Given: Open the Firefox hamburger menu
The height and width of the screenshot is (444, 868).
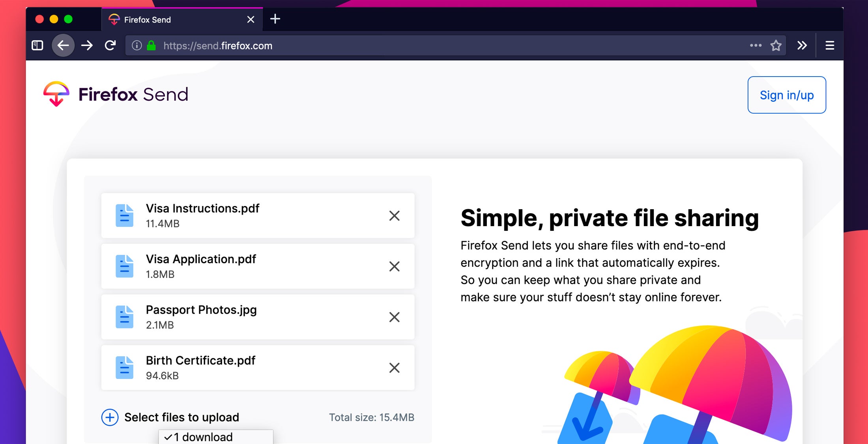Looking at the screenshot, I should point(830,45).
